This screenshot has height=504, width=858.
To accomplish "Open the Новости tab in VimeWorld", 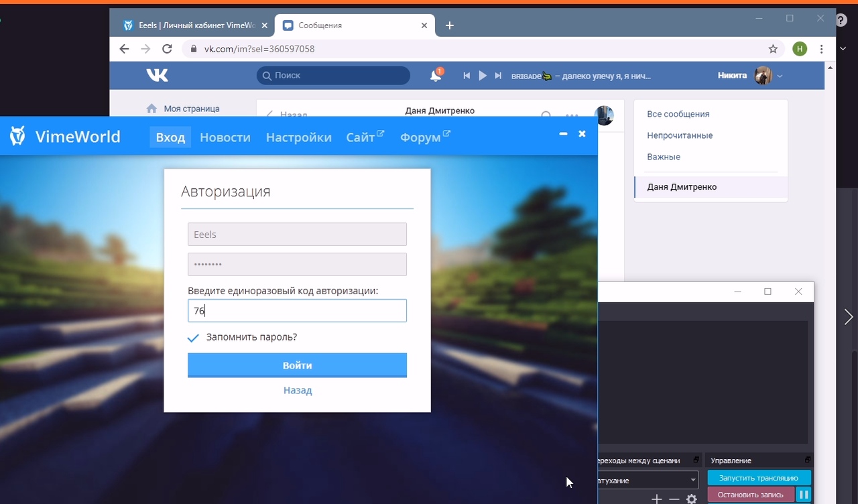I will tap(225, 137).
